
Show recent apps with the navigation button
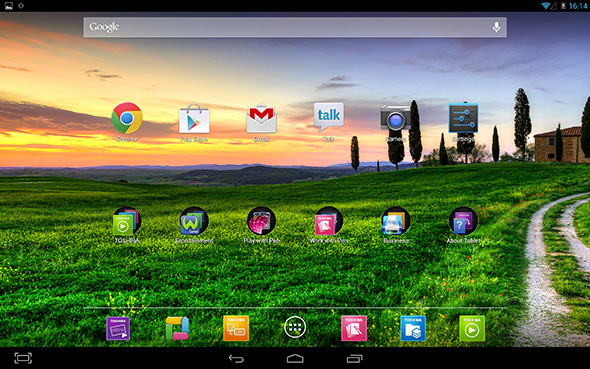[x=354, y=358]
